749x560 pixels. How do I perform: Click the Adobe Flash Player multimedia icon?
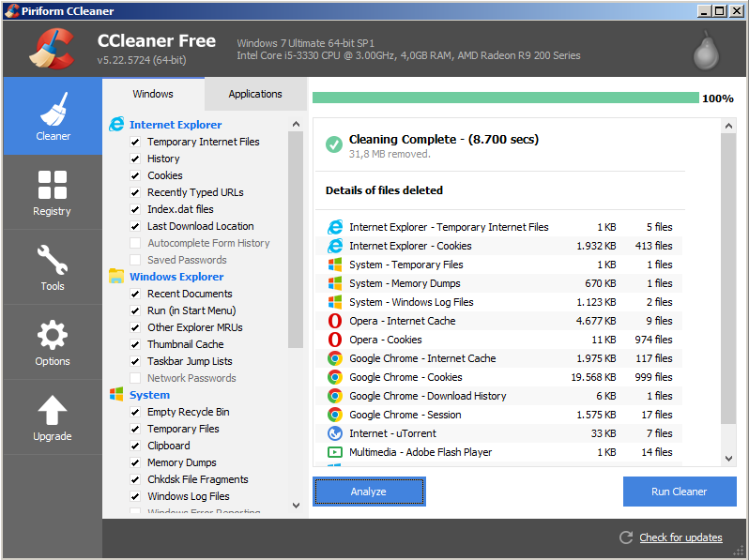click(x=335, y=452)
